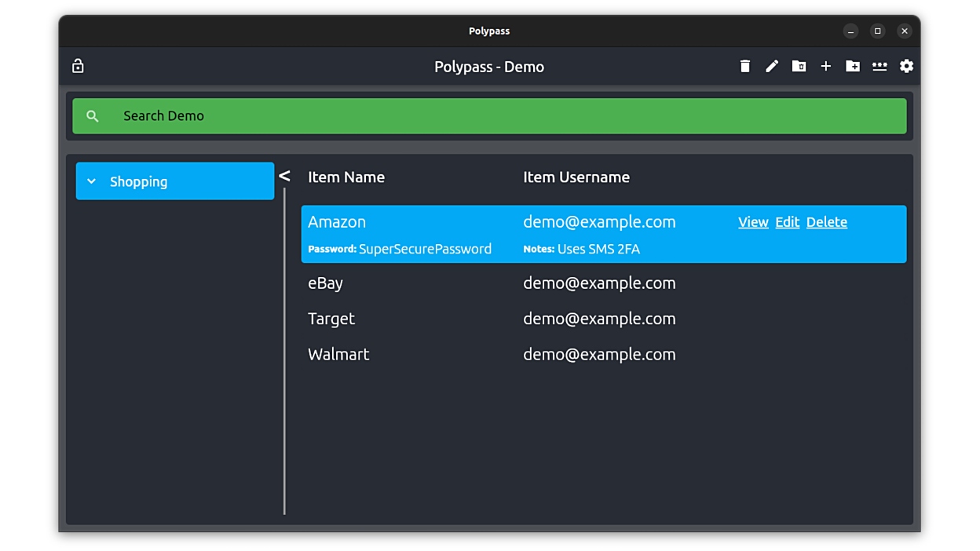Create a new folder using the folder-plus icon
980x551 pixels.
[853, 66]
